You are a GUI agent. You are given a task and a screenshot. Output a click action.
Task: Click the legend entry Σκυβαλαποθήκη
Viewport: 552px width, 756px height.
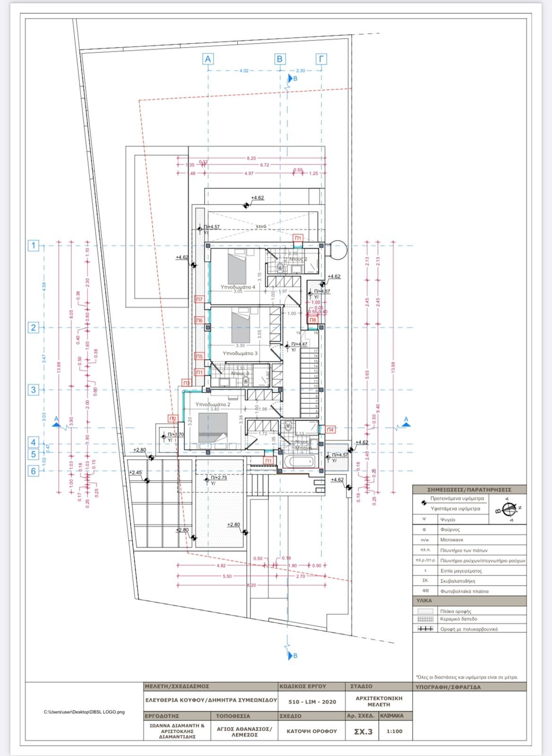pyautogui.click(x=457, y=581)
